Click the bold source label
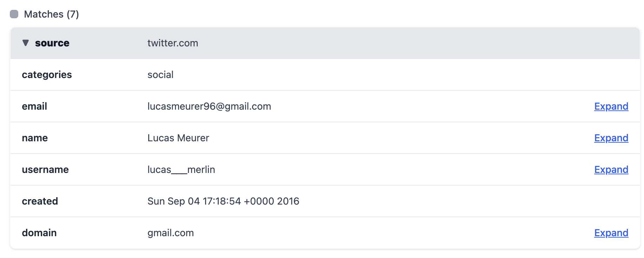Image resolution: width=644 pixels, height=258 pixels. (x=52, y=43)
